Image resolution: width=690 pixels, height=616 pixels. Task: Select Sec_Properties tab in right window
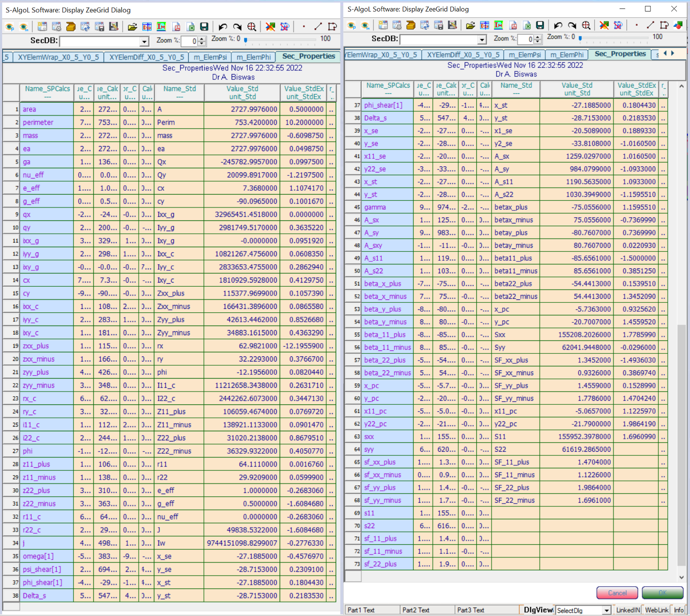click(620, 54)
